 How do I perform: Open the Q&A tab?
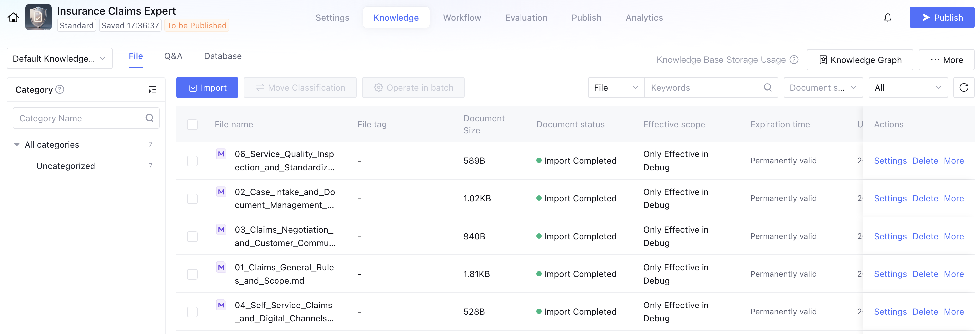tap(173, 56)
